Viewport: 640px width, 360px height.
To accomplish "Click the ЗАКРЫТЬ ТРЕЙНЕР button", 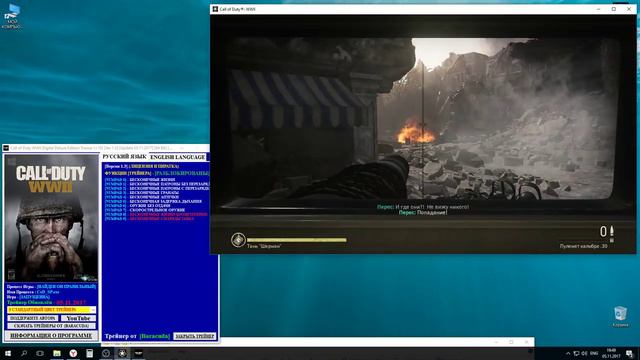I will pos(195,336).
